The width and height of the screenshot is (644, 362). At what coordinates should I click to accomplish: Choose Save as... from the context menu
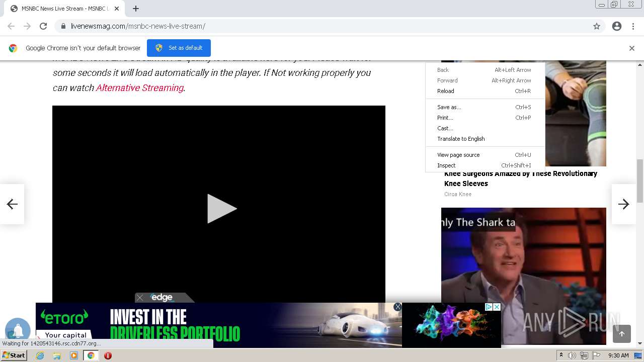pyautogui.click(x=485, y=107)
